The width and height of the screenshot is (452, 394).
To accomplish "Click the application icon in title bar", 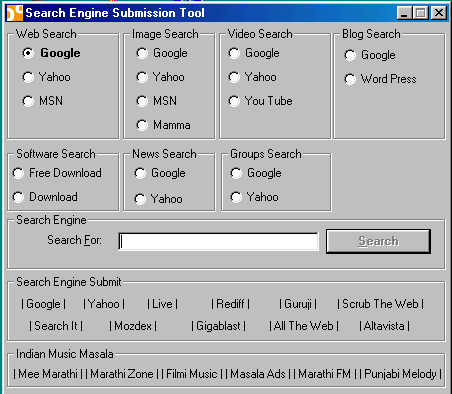I will pyautogui.click(x=15, y=13).
